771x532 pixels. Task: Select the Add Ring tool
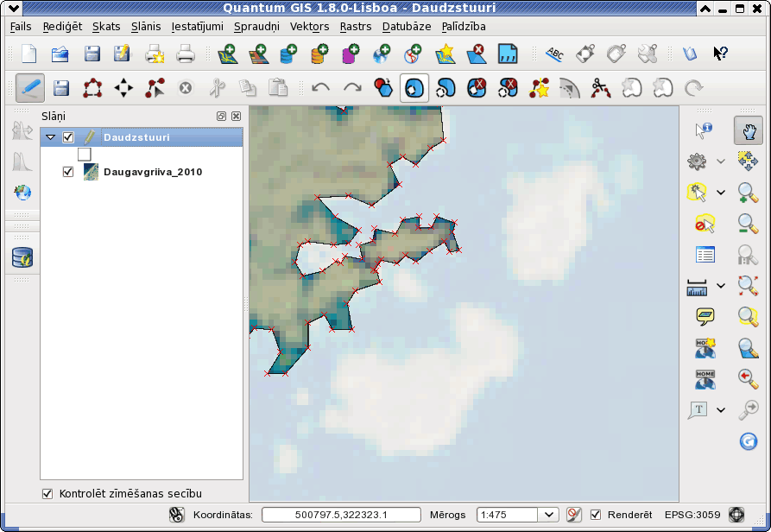coord(414,88)
